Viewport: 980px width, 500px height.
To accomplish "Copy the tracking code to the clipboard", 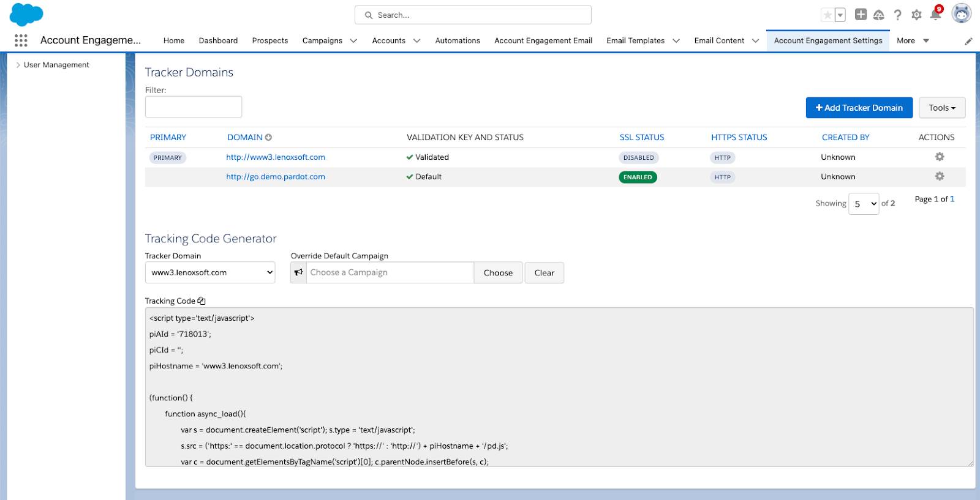I will coord(202,300).
